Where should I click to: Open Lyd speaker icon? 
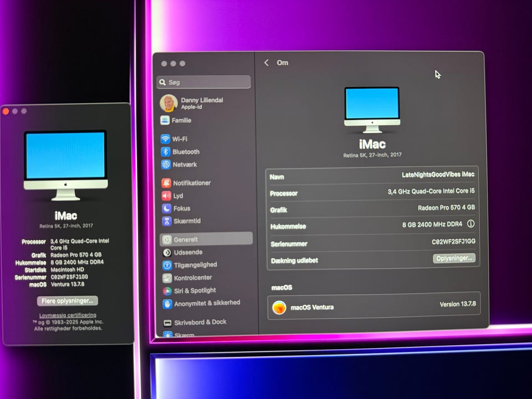[x=167, y=196]
